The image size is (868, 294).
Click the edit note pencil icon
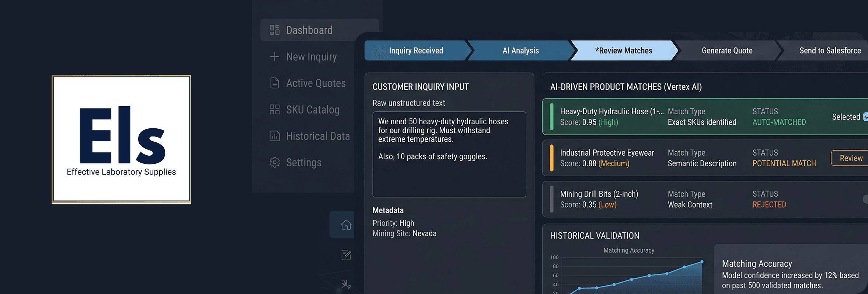(346, 255)
